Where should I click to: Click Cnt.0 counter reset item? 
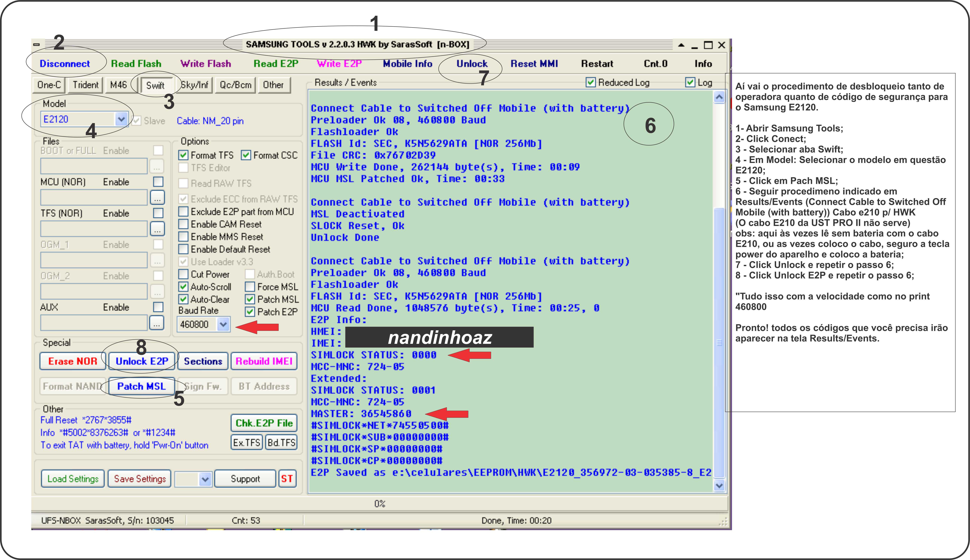tap(656, 64)
